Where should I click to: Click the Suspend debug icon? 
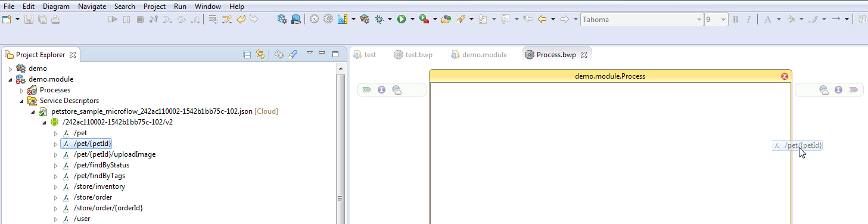pos(126,19)
